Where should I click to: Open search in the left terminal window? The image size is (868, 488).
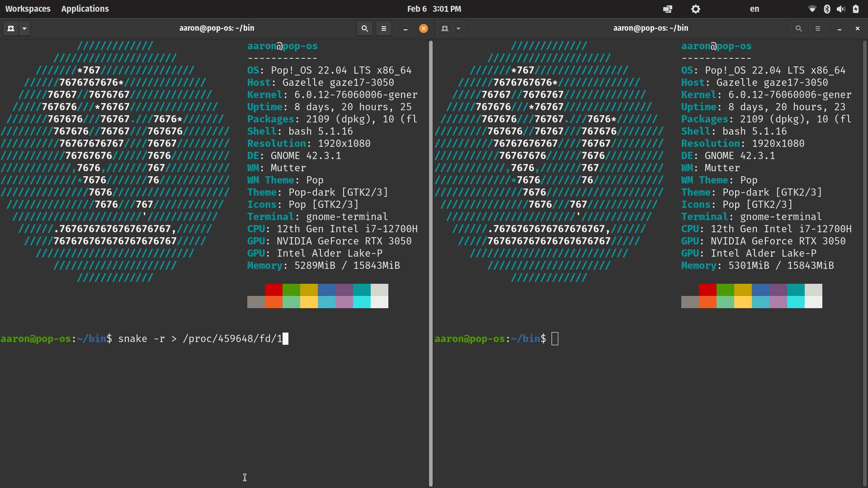pos(364,28)
